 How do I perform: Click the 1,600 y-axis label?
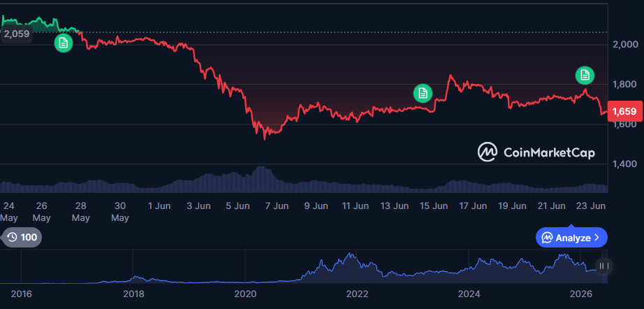pos(625,124)
